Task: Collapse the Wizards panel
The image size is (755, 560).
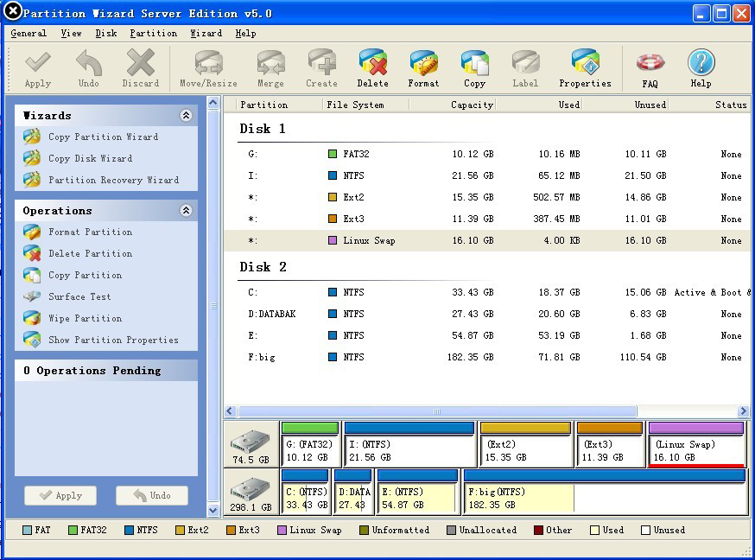Action: point(186,116)
